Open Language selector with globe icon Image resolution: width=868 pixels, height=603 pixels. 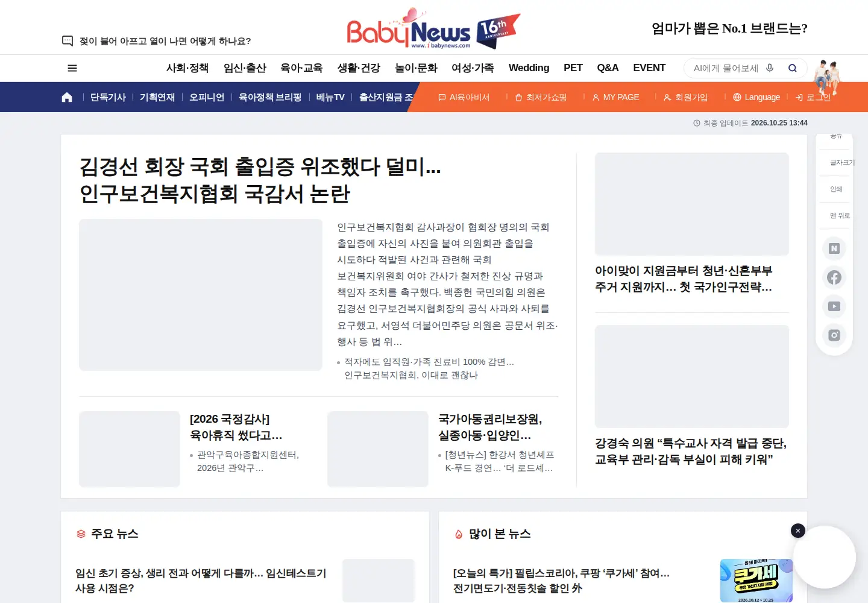(x=756, y=97)
